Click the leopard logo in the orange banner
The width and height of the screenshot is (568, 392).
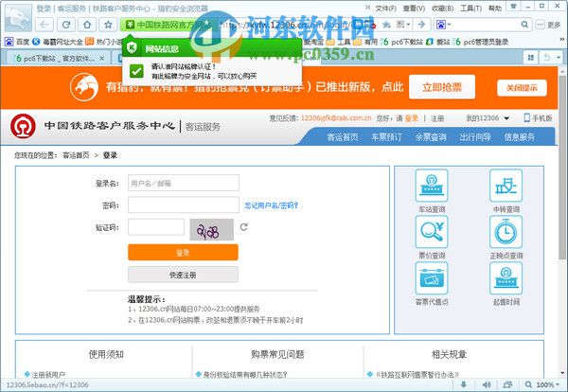point(84,87)
